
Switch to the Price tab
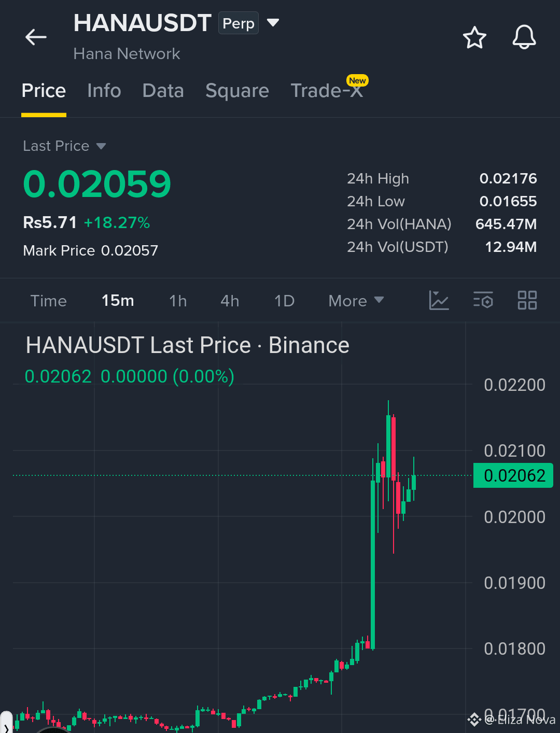point(44,91)
